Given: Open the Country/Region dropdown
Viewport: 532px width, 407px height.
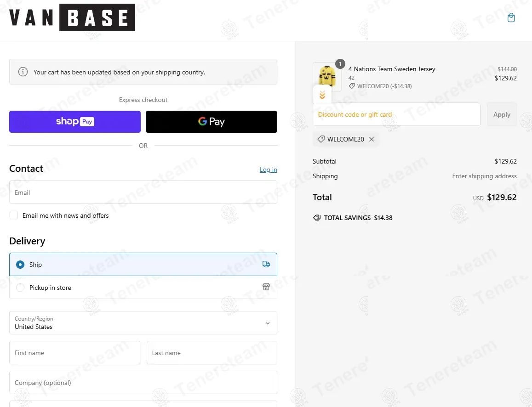Looking at the screenshot, I should 143,322.
